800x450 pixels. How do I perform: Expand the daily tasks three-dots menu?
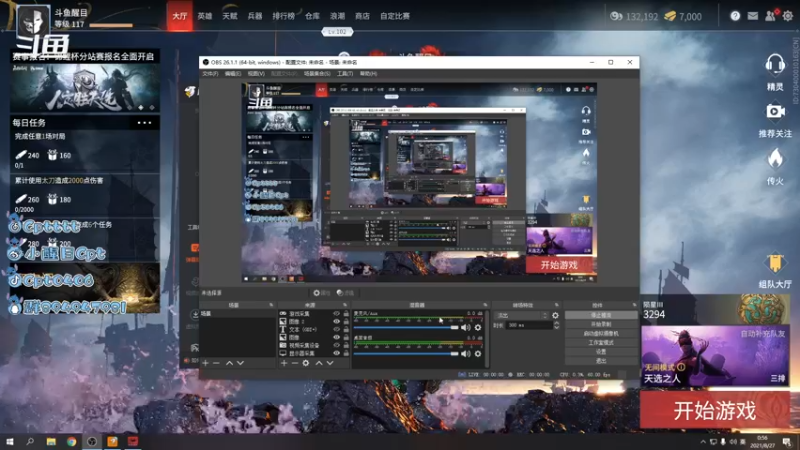click(x=144, y=122)
